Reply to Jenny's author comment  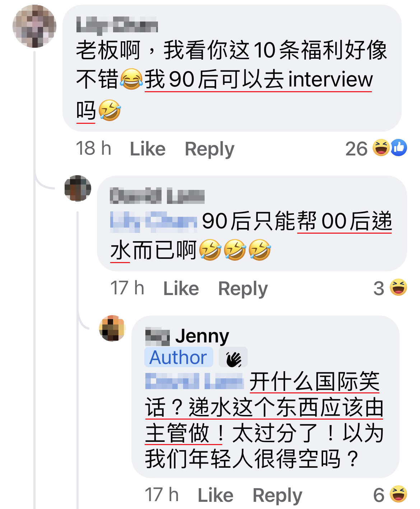tap(277, 495)
